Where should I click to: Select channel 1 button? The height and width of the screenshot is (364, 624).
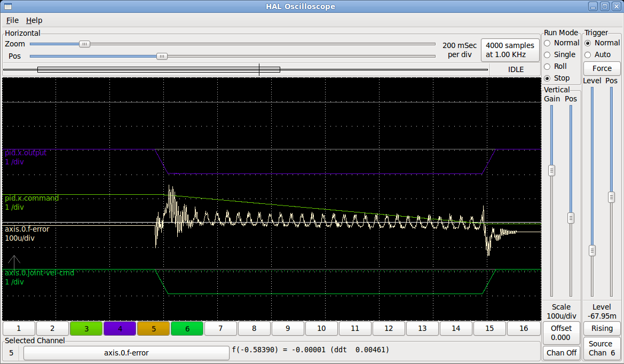[x=19, y=329]
